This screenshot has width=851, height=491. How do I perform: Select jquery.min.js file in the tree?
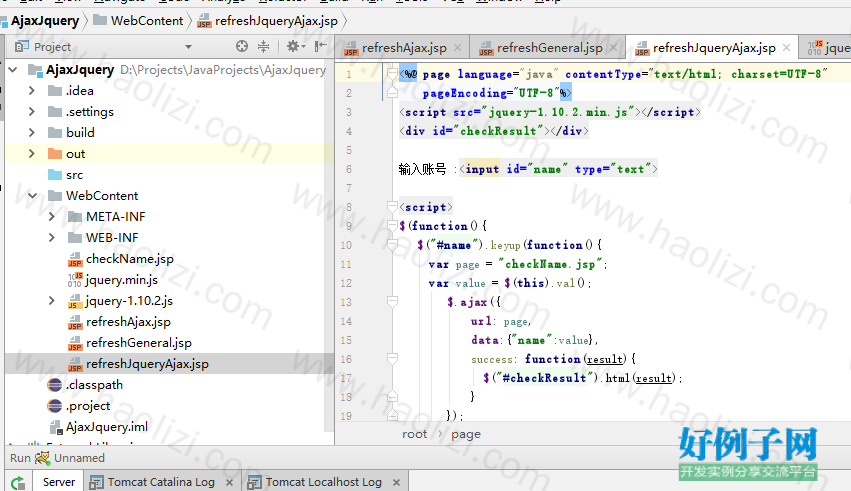point(122,280)
